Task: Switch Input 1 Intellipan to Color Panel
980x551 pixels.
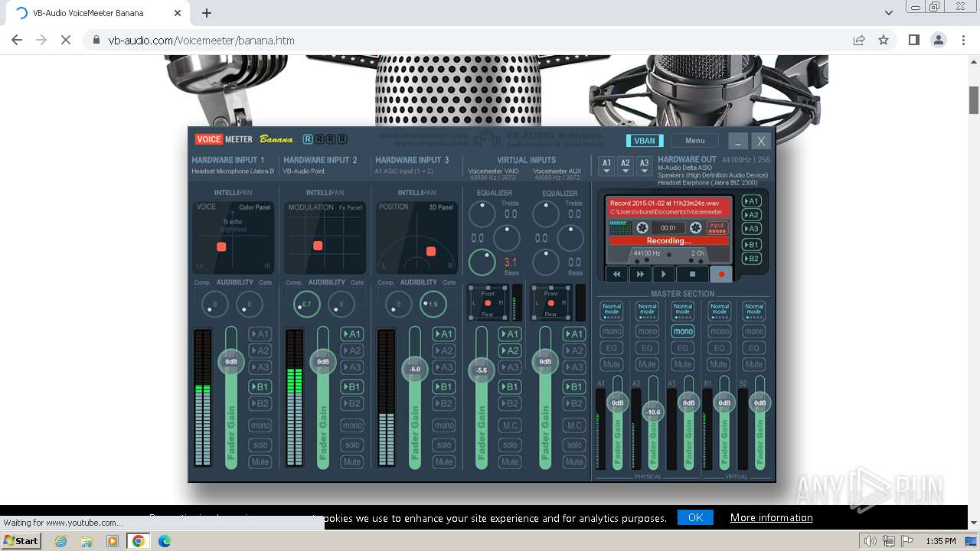Action: [x=255, y=207]
